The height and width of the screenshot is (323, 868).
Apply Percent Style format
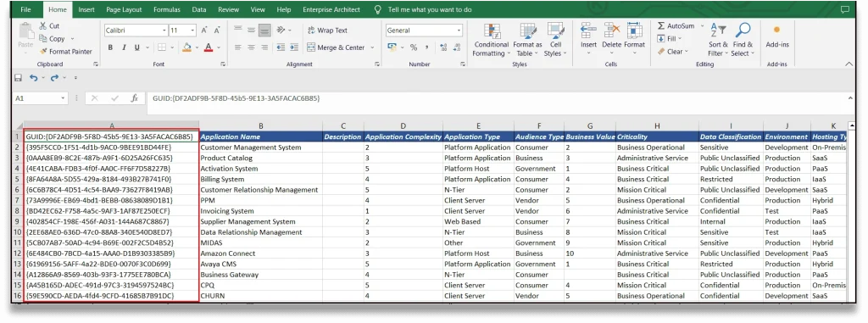[414, 47]
